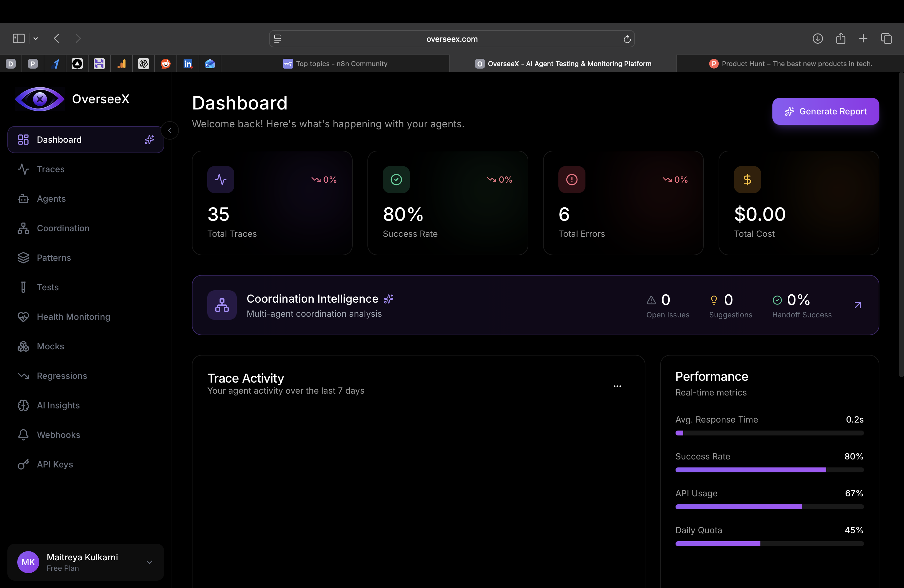Viewport: 904px width, 588px height.
Task: Open the Safari sidebar dropdown arrow
Action: coord(36,38)
